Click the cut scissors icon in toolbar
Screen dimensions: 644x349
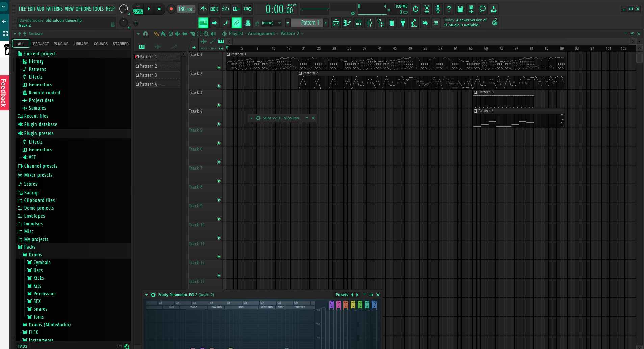pos(427,9)
